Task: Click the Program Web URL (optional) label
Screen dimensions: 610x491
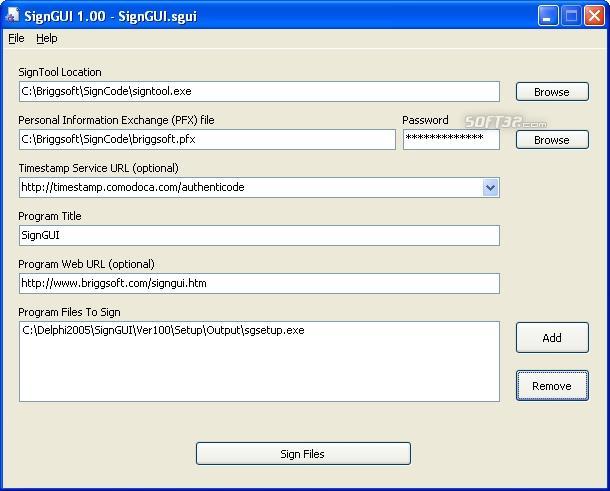Action: tap(86, 264)
